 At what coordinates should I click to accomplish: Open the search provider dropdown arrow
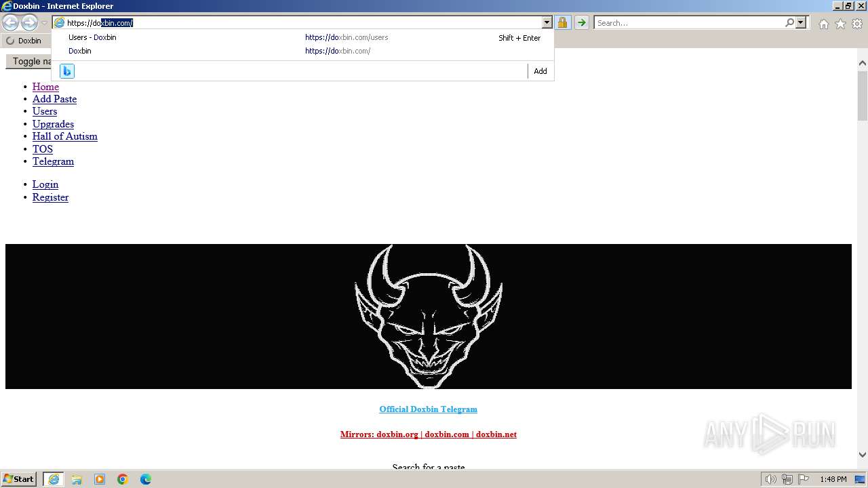pos(801,23)
